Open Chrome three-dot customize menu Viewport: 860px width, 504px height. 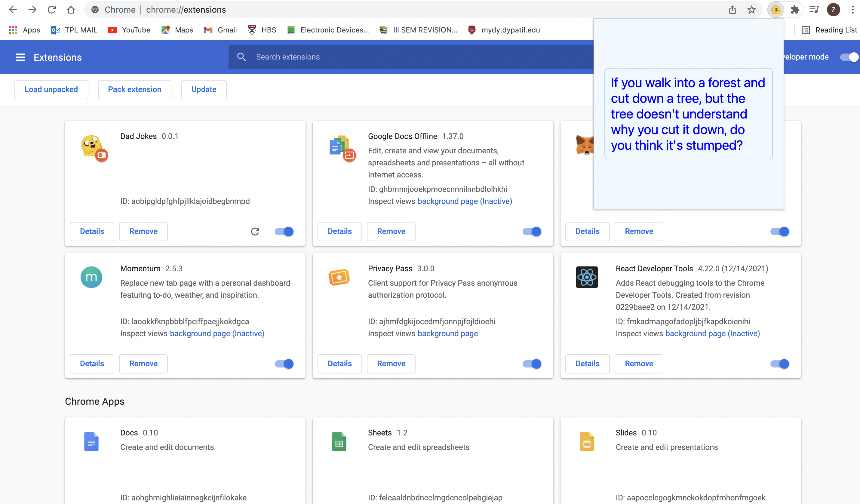[x=852, y=10]
